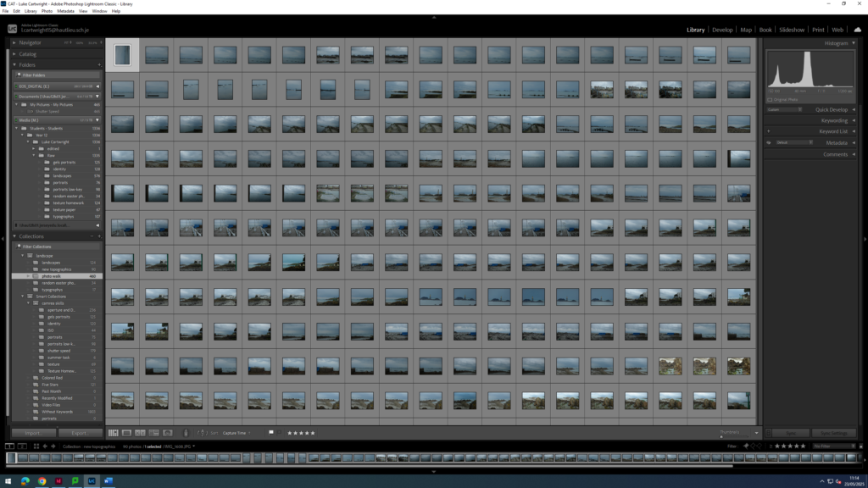Collapse the Collections panel

[14, 236]
